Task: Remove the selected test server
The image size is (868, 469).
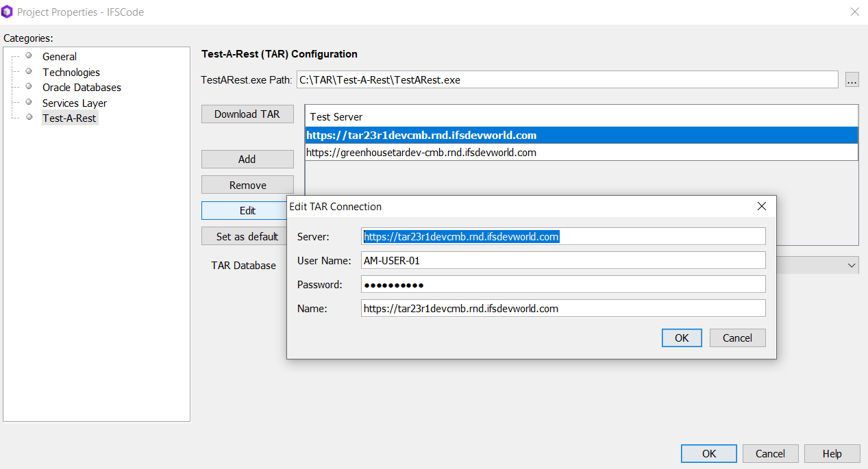Action: pyautogui.click(x=247, y=185)
